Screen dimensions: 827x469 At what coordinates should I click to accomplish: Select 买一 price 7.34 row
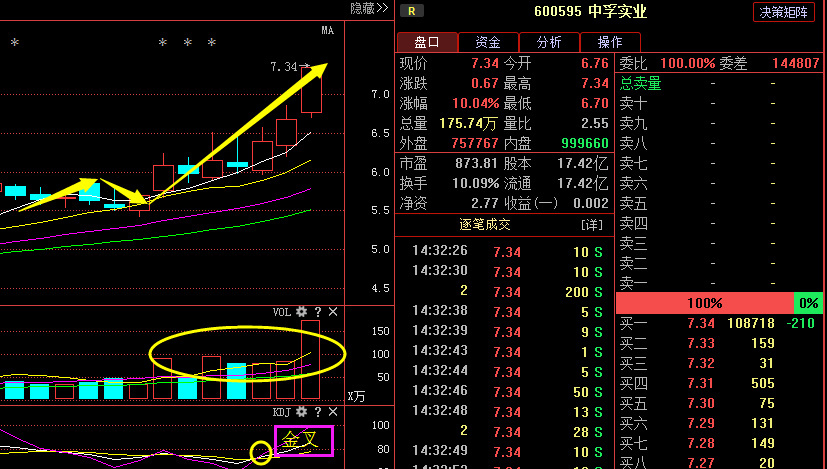[719, 323]
